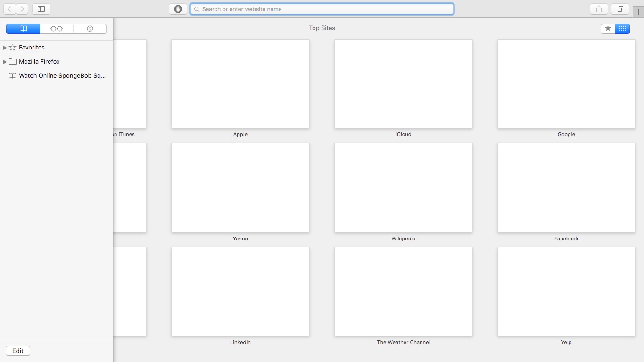
Task: Hide the sidebar with the toolbar button
Action: pos(41,9)
